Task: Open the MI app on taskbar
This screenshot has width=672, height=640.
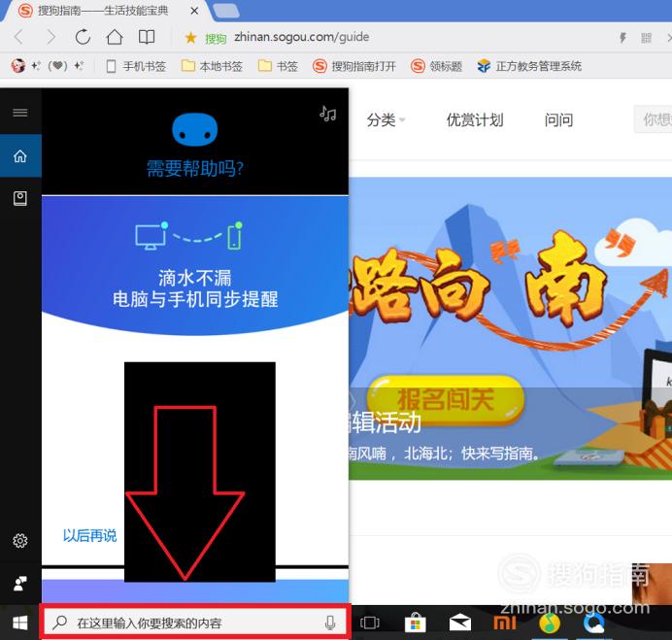Action: coord(505,623)
